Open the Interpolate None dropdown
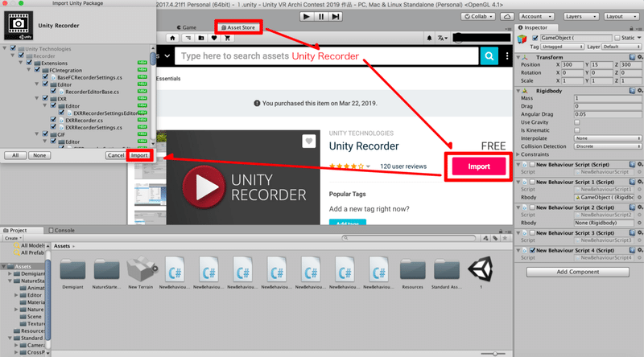Screen dimensions: 644x357 608,138
